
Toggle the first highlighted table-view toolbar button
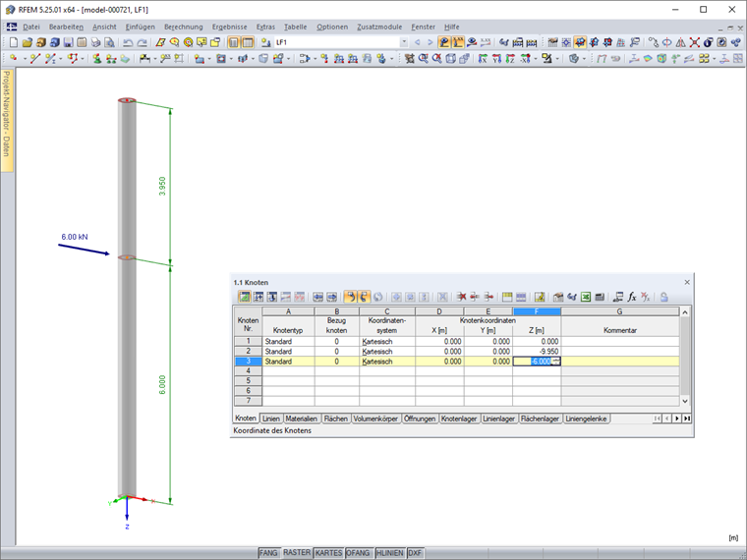point(234,42)
